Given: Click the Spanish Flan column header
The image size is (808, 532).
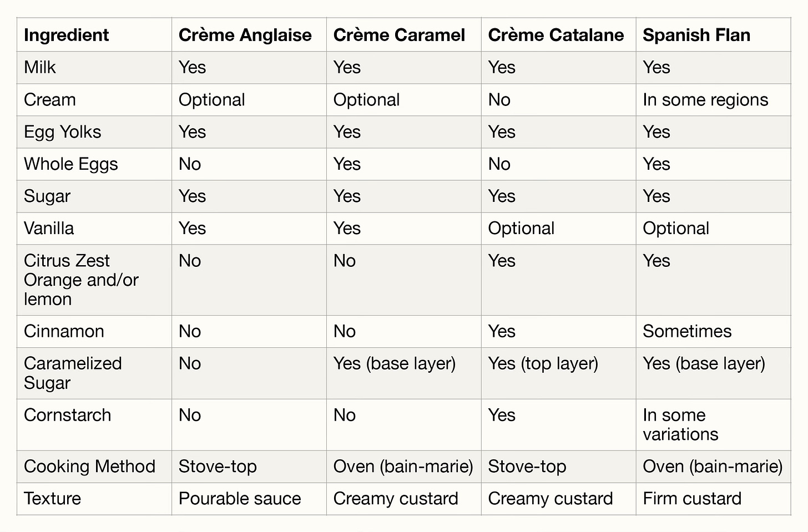Looking at the screenshot, I should [696, 35].
